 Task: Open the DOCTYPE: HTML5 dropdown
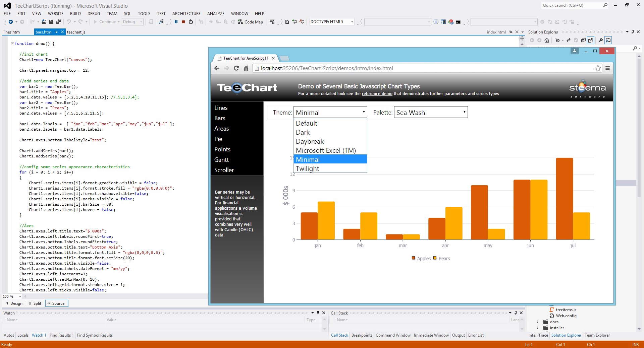(331, 22)
